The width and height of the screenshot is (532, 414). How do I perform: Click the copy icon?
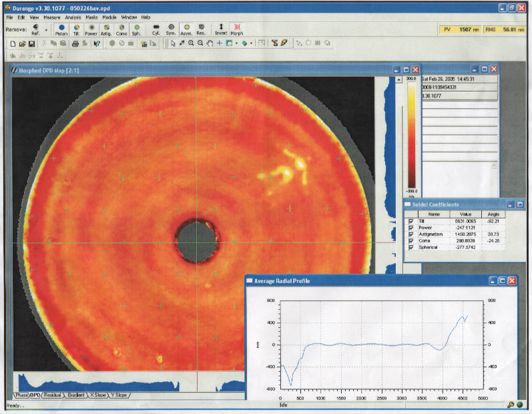coord(53,43)
